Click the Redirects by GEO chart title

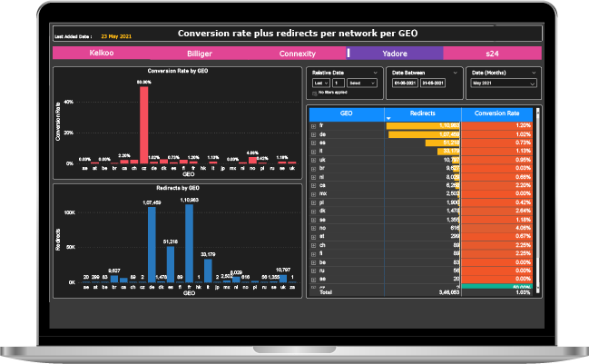[178, 188]
